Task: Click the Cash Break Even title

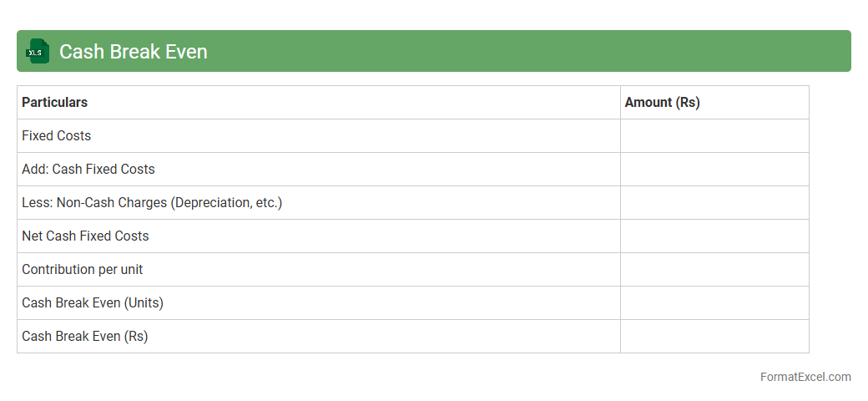Action: click(x=134, y=52)
